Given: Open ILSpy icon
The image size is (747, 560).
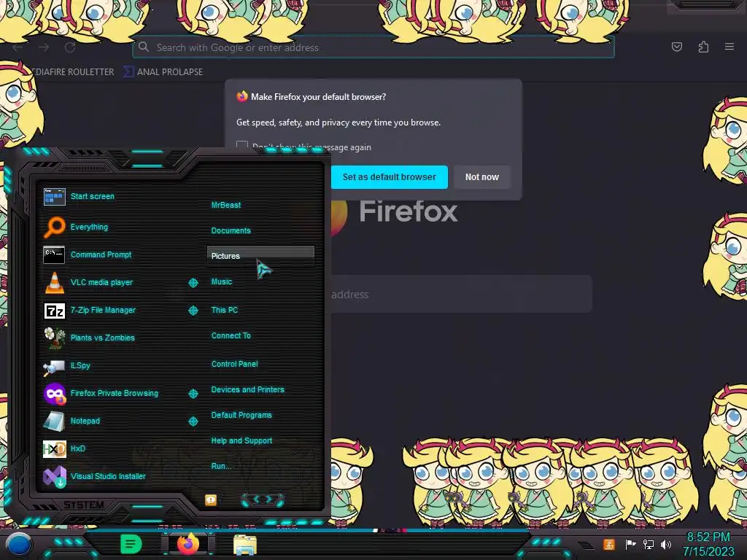Looking at the screenshot, I should [x=54, y=367].
